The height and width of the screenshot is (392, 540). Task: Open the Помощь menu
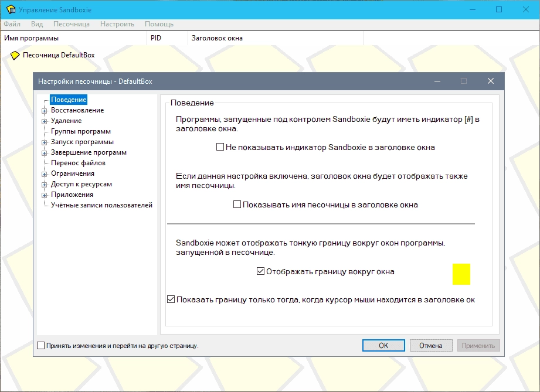click(x=159, y=24)
